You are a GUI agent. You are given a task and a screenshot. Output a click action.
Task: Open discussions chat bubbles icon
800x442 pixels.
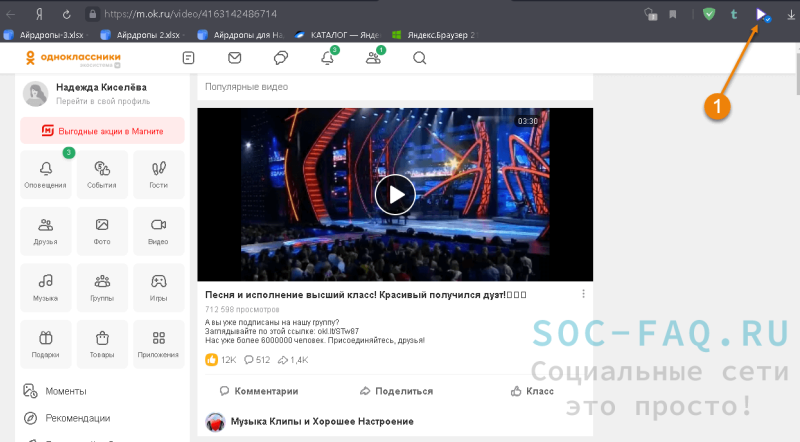click(281, 58)
